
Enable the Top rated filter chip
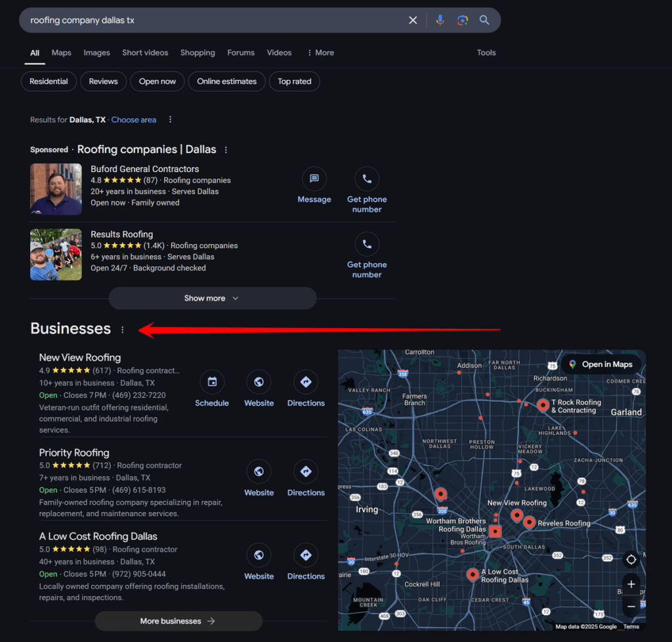coord(294,81)
